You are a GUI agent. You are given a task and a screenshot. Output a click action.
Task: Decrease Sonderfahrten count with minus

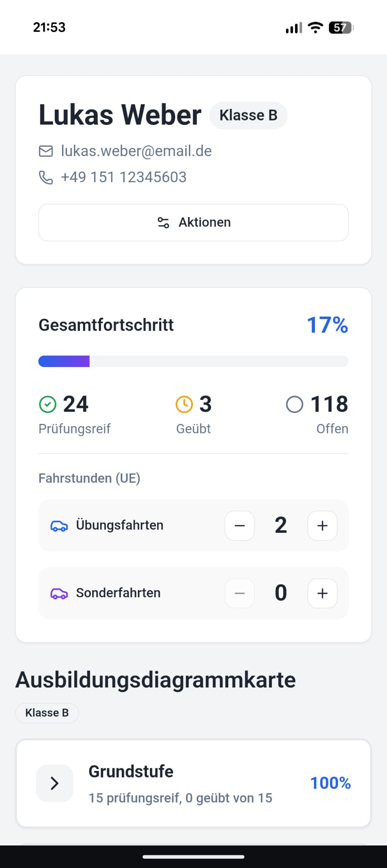[x=240, y=593]
